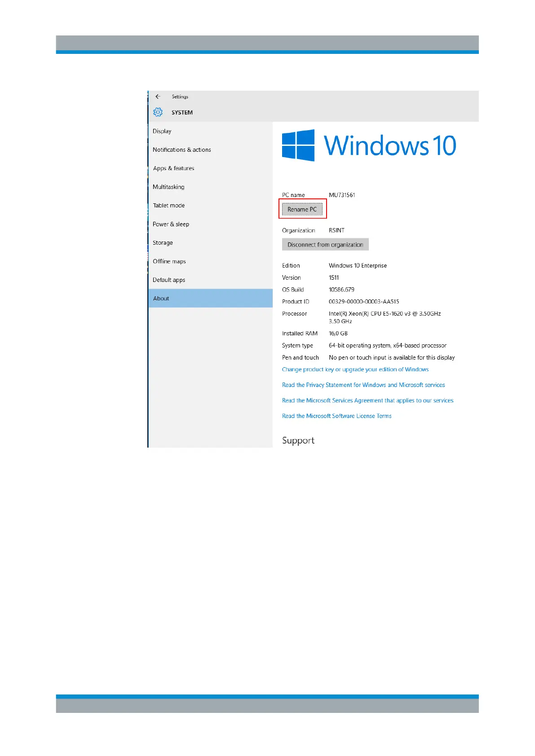Open Default apps settings
Viewport: 535px width, 756px height.
pos(210,280)
